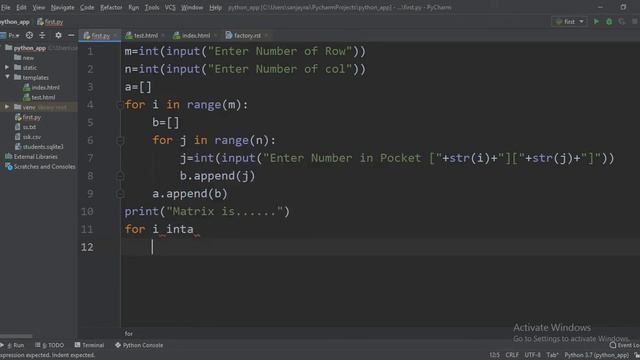Image resolution: width=640 pixels, height=360 pixels.
Task: Open the Tools menu
Action: coord(152,7)
